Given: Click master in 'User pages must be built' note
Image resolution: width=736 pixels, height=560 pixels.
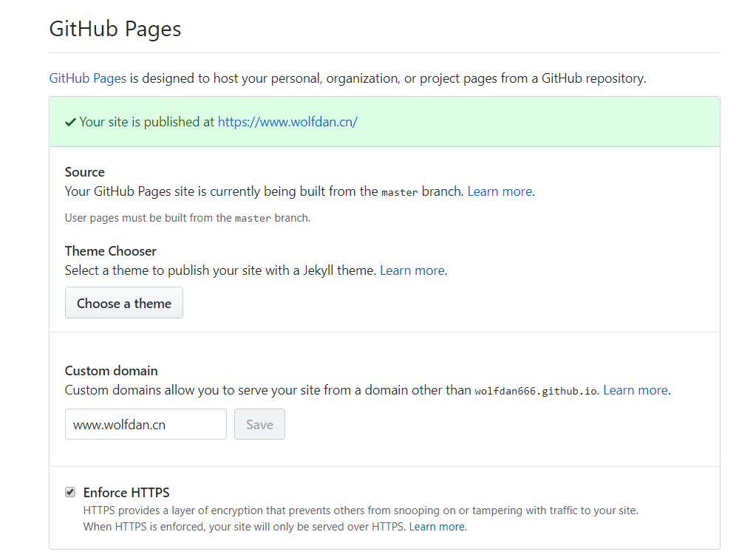Looking at the screenshot, I should (x=253, y=219).
